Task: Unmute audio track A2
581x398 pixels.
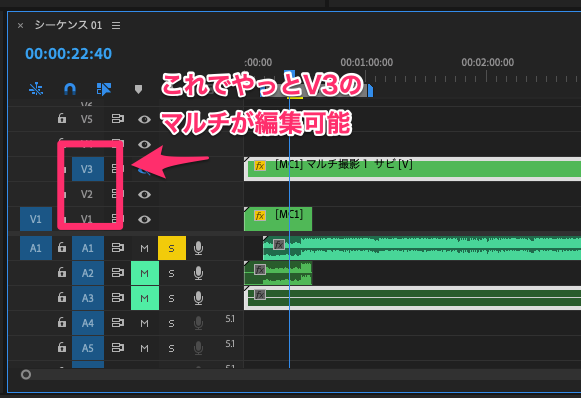Action: [145, 273]
